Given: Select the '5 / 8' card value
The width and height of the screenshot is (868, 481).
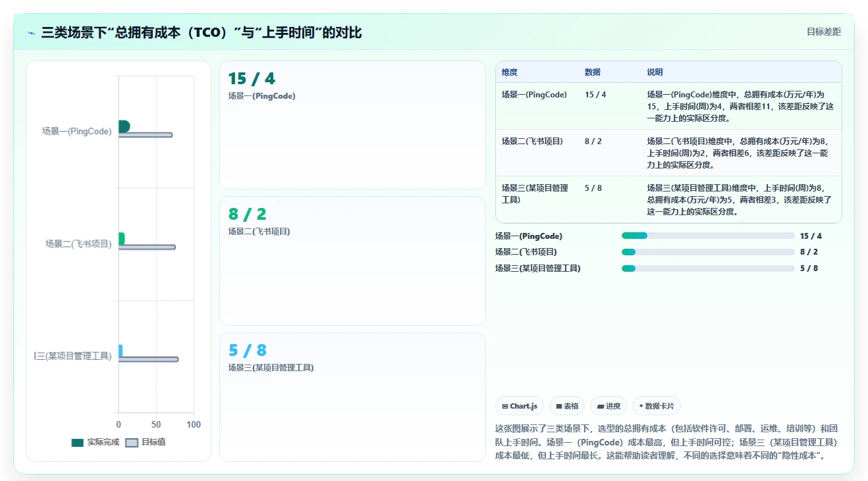Looking at the screenshot, I should pos(248,350).
